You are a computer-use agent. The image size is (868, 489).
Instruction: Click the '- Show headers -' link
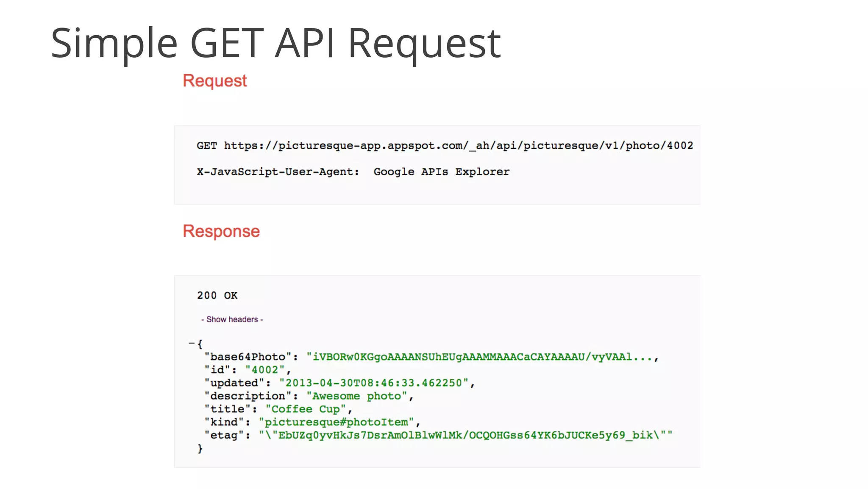pyautogui.click(x=232, y=319)
